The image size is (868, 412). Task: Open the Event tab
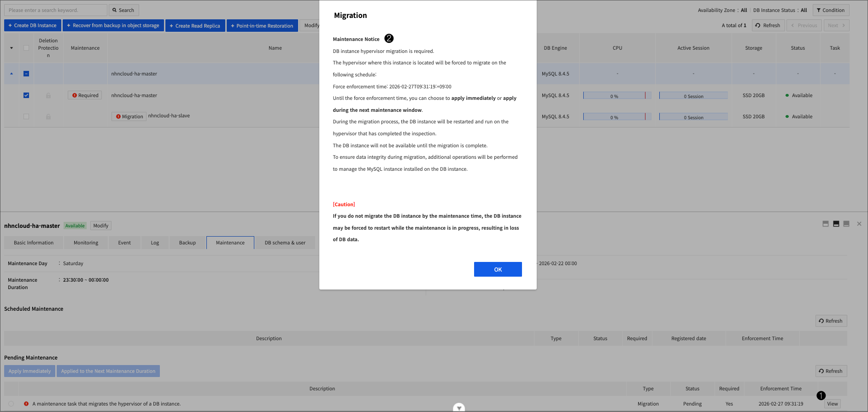124,243
